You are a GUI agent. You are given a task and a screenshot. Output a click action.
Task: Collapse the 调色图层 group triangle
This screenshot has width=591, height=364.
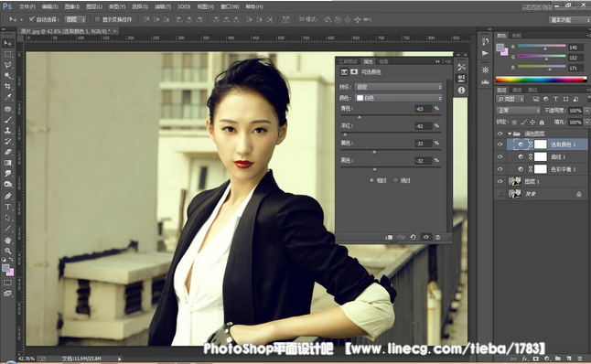(510, 134)
